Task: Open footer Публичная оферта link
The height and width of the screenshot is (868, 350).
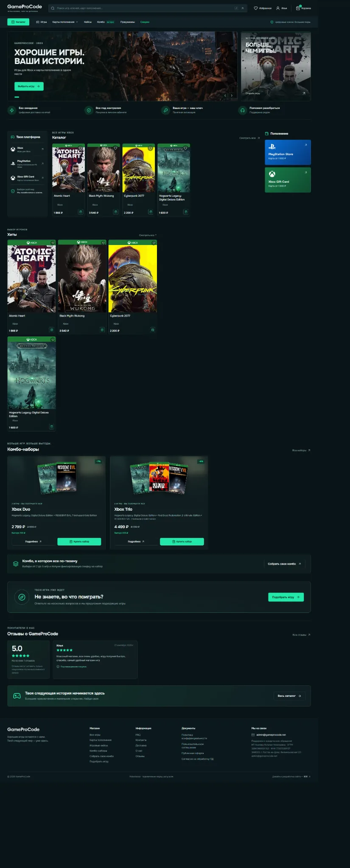Action: tap(193, 753)
